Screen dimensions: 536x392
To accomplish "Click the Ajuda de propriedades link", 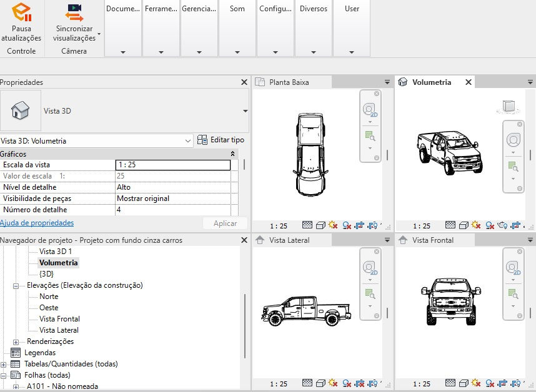I will click(x=37, y=223).
